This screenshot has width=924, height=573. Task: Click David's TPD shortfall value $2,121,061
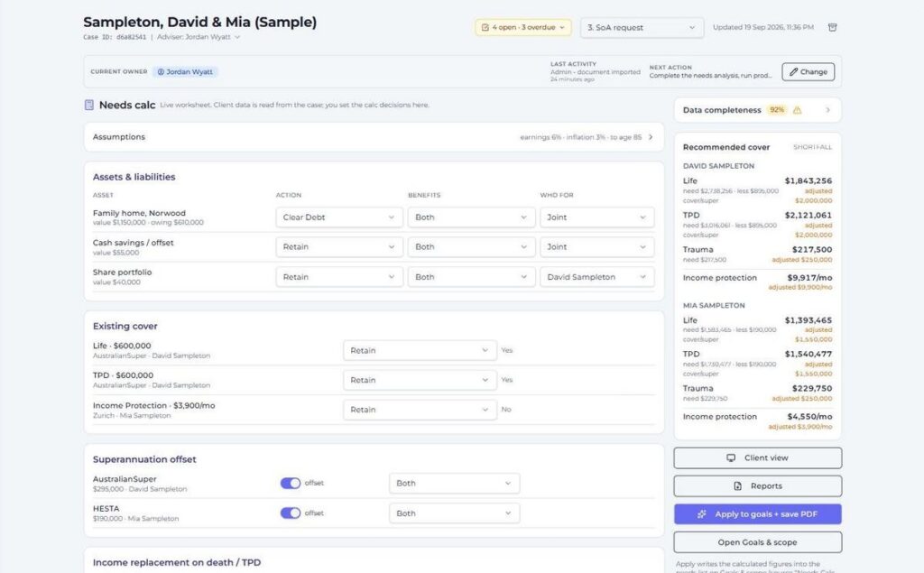point(808,215)
